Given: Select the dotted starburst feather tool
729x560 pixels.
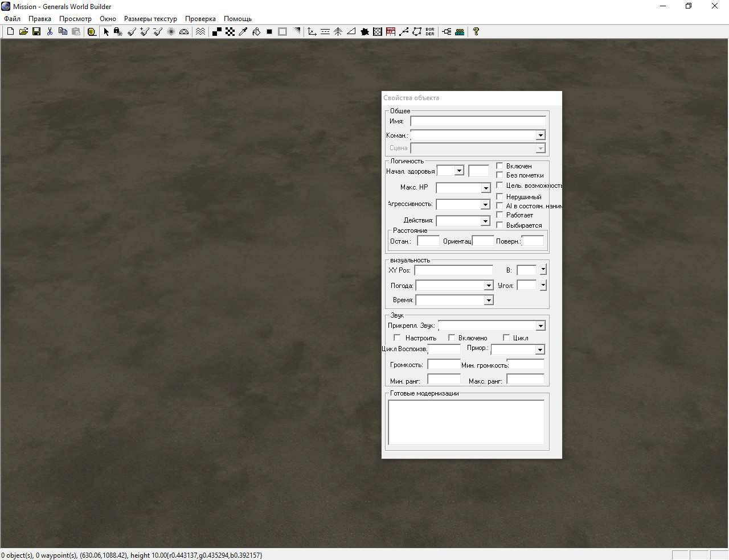Looking at the screenshot, I should (x=171, y=32).
